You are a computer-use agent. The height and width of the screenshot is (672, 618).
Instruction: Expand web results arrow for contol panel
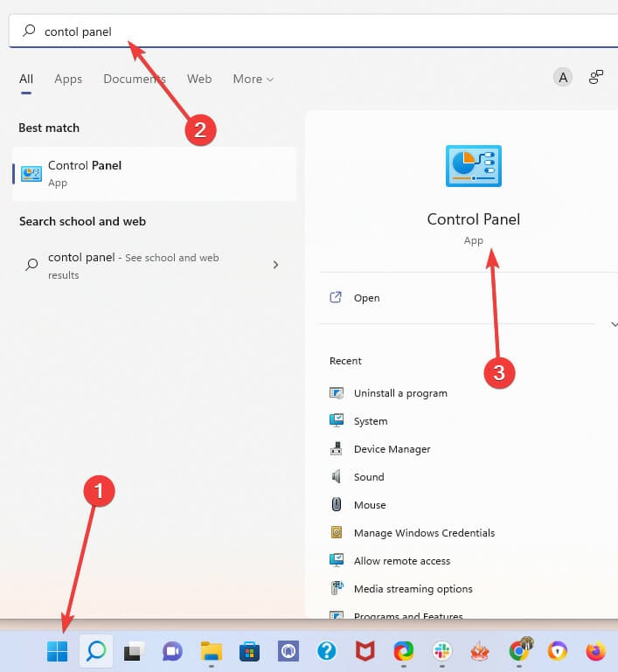coord(275,265)
